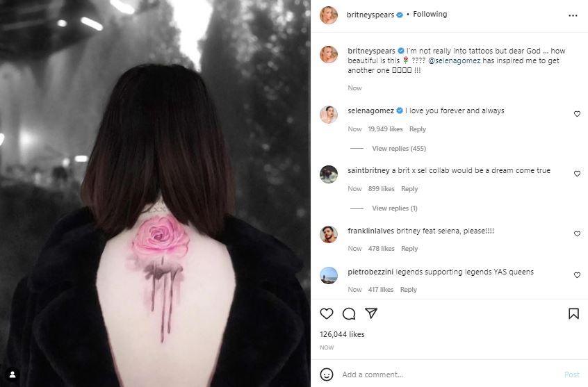This screenshot has height=387, width=588.
Task: Open britneyspears profile picture in header
Action: click(329, 15)
